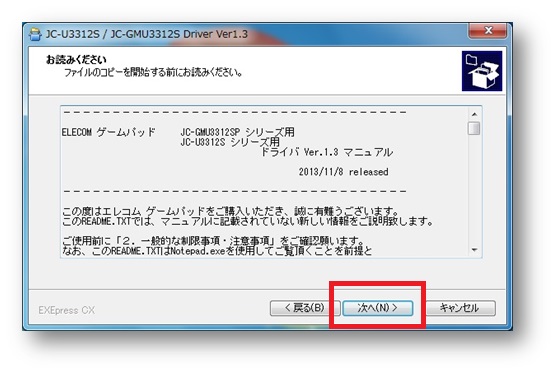Click the 2013/11/8 released line
Image resolution: width=556 pixels, height=373 pixels.
(x=343, y=172)
